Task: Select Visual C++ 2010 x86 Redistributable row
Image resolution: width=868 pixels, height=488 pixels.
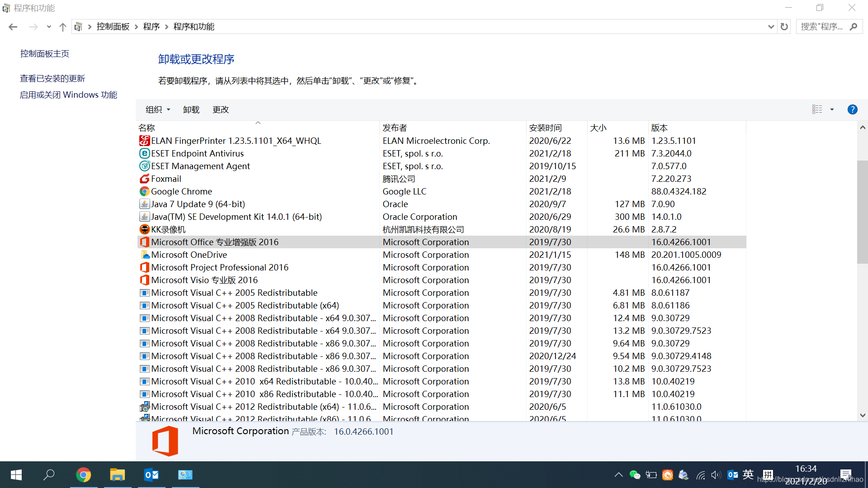Action: (x=441, y=394)
